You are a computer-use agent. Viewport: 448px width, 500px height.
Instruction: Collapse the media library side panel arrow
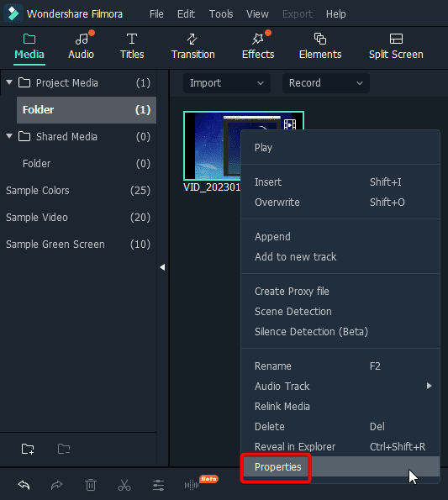point(162,267)
